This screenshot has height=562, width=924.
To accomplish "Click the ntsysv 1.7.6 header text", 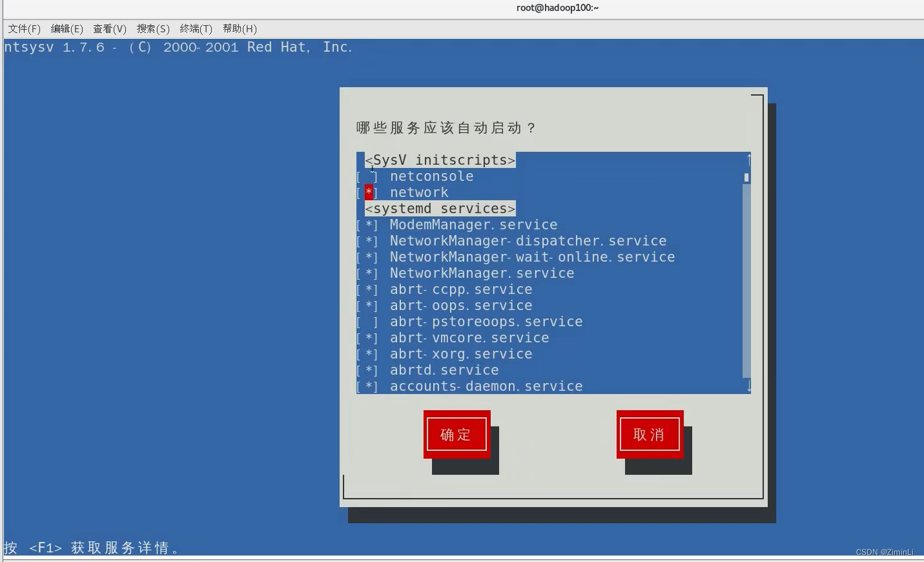I will click(178, 47).
